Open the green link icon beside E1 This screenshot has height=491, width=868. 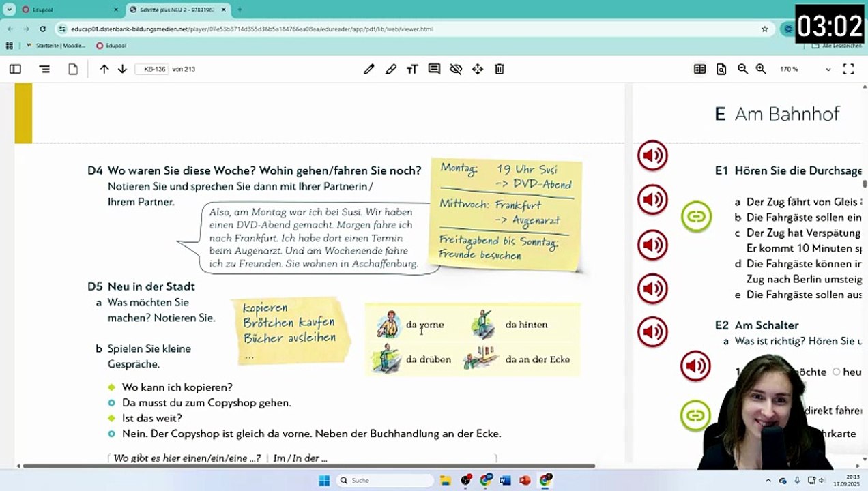point(696,217)
